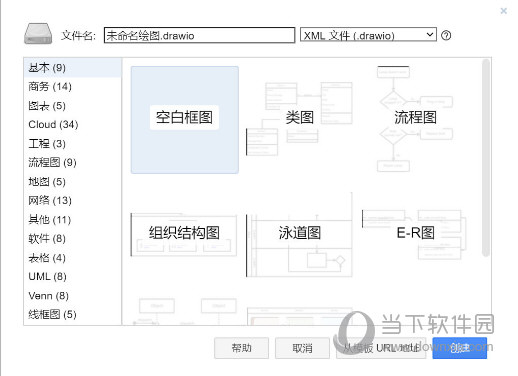The width and height of the screenshot is (518, 376).
Task: Select the 其他 (11) category
Action: (73, 220)
